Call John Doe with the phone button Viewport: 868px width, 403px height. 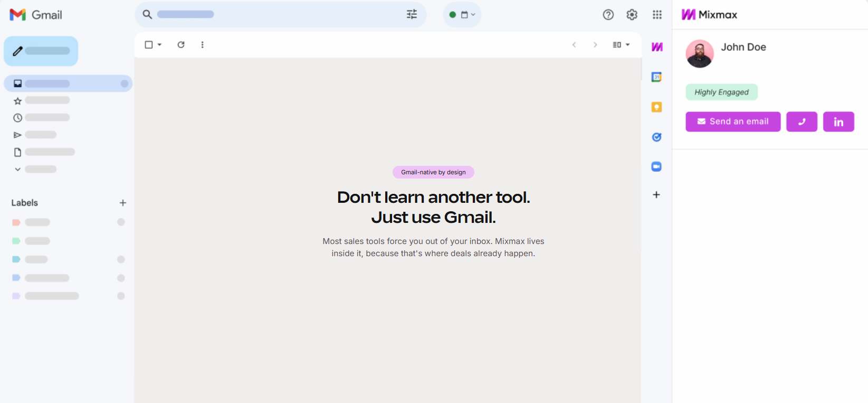coord(802,121)
